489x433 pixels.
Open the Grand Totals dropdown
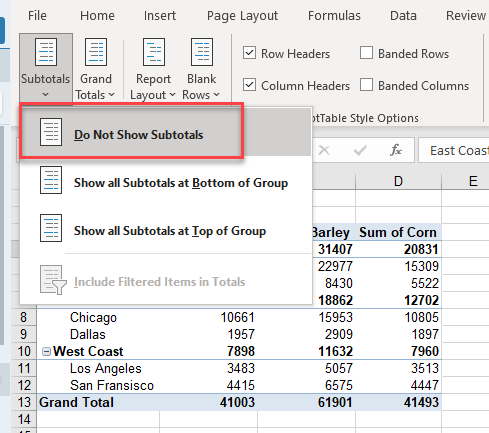pos(95,68)
